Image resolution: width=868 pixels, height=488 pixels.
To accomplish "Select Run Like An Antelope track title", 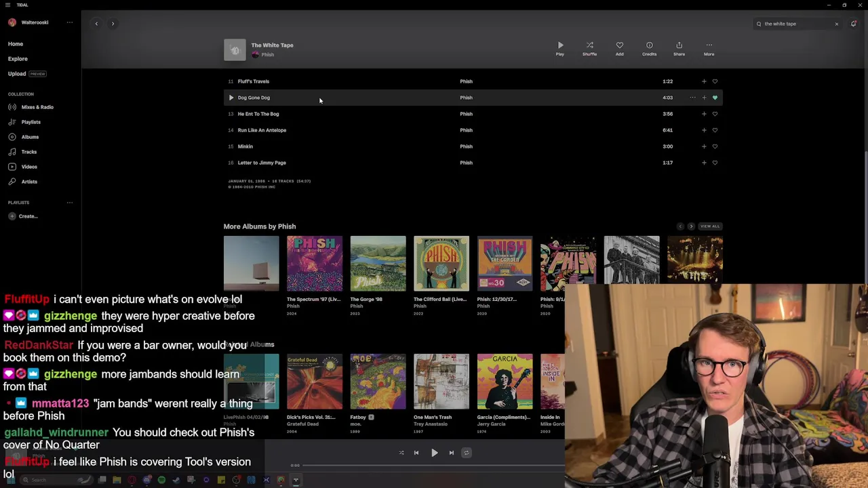I will [x=262, y=130].
